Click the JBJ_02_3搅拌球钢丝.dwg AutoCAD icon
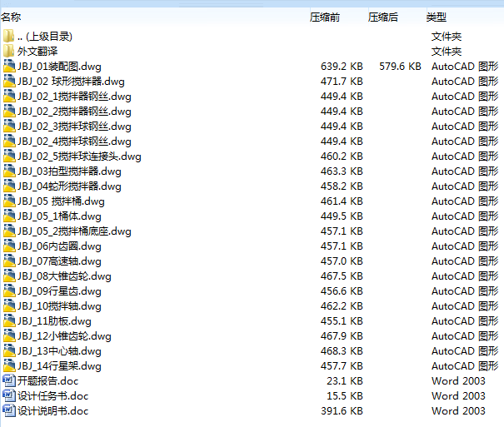 click(x=9, y=127)
